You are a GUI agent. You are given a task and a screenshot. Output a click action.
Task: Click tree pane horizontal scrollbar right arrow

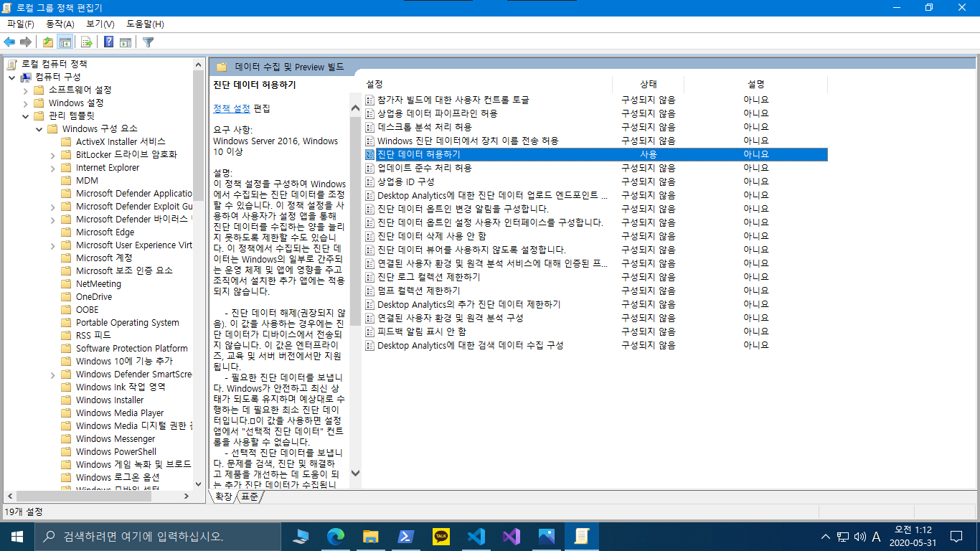pos(187,496)
